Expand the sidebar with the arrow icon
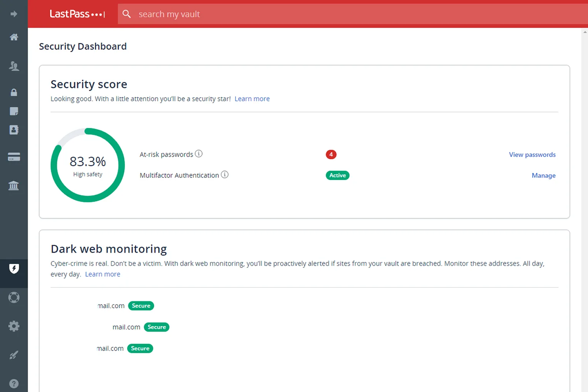This screenshot has height=392, width=588. (14, 14)
